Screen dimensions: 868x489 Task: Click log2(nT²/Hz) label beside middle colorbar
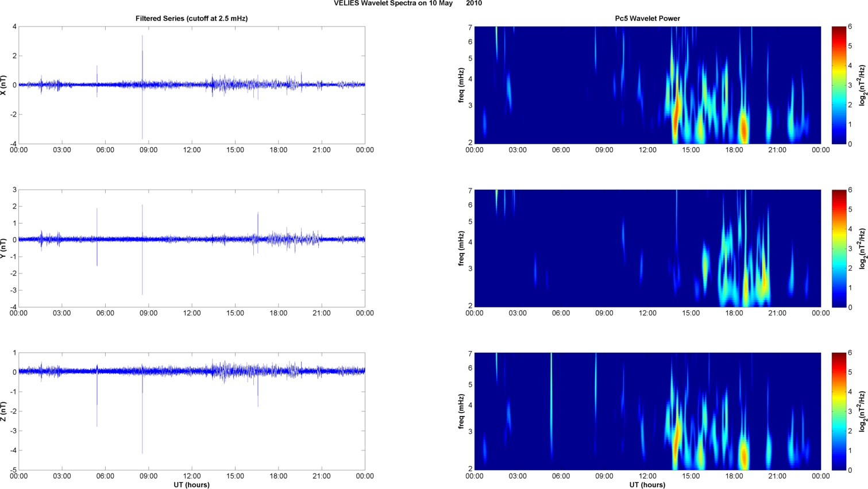[x=862, y=248]
